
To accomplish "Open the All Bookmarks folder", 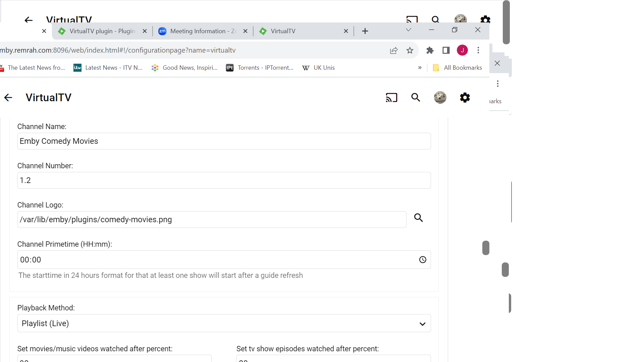I will 458,68.
